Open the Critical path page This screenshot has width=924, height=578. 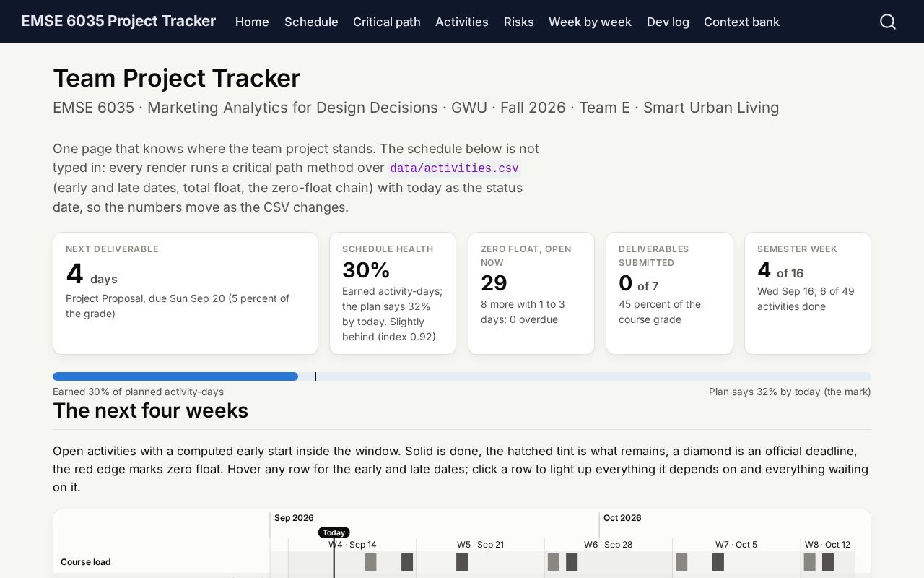(x=387, y=22)
